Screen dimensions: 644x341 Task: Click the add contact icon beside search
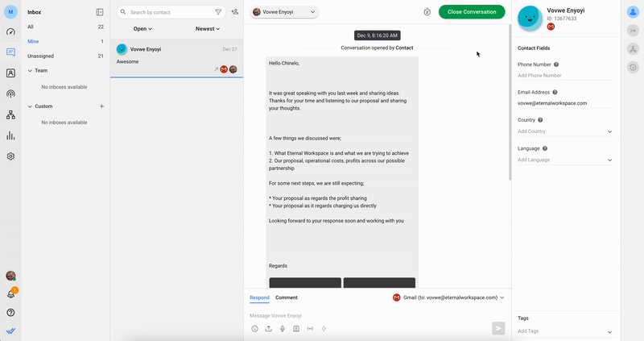pos(234,12)
